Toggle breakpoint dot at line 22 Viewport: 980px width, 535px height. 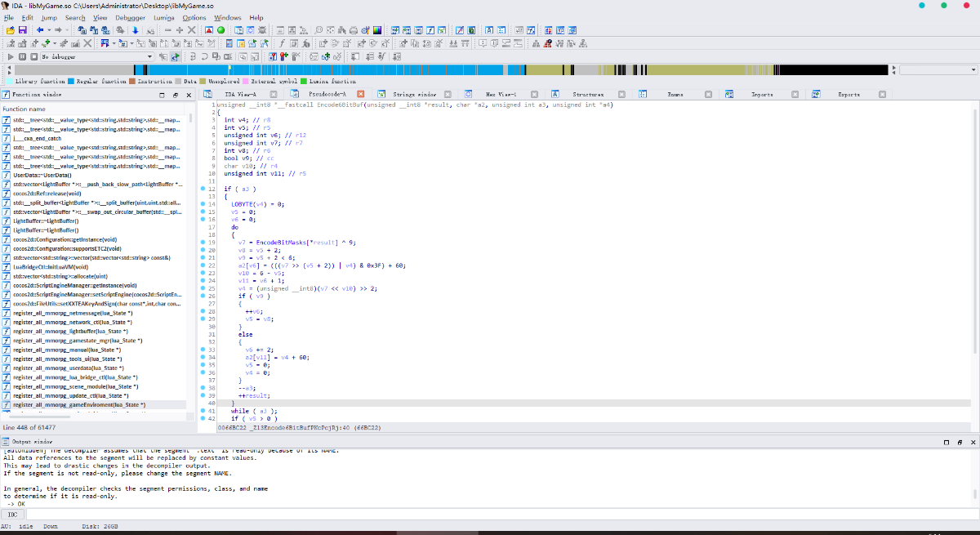coord(203,265)
